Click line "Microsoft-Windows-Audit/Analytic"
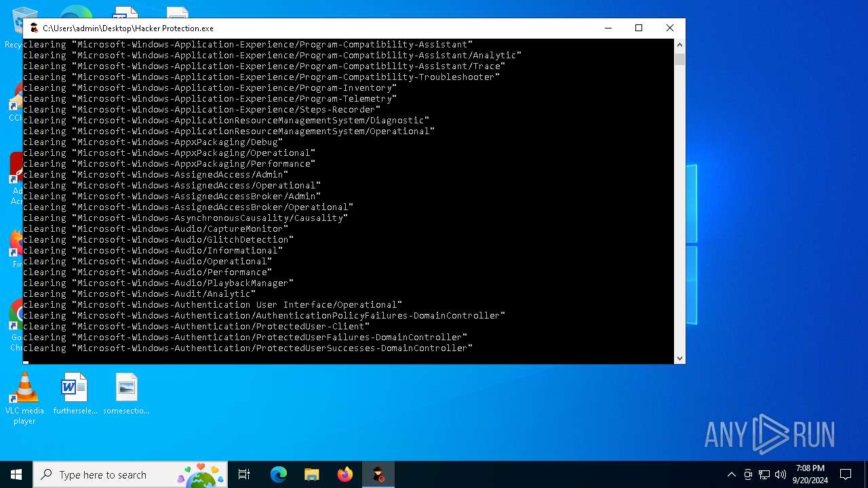The image size is (868, 488). [x=139, y=294]
